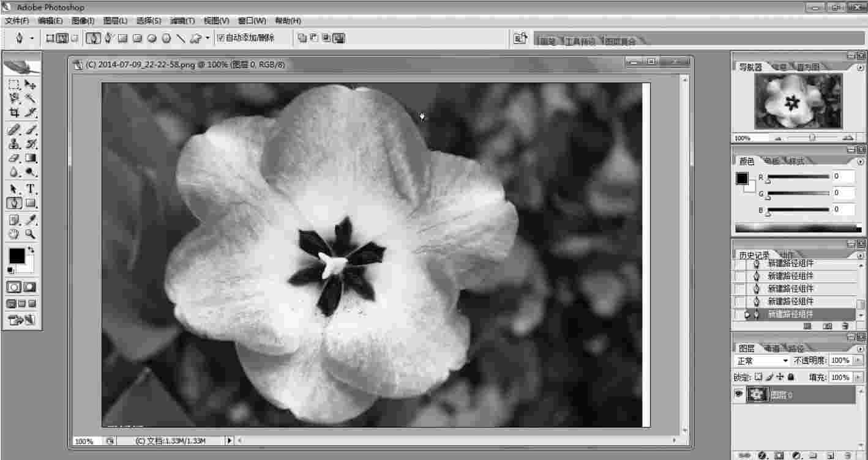The image size is (868, 460).
Task: Select the Magic Wand tool
Action: point(31,98)
